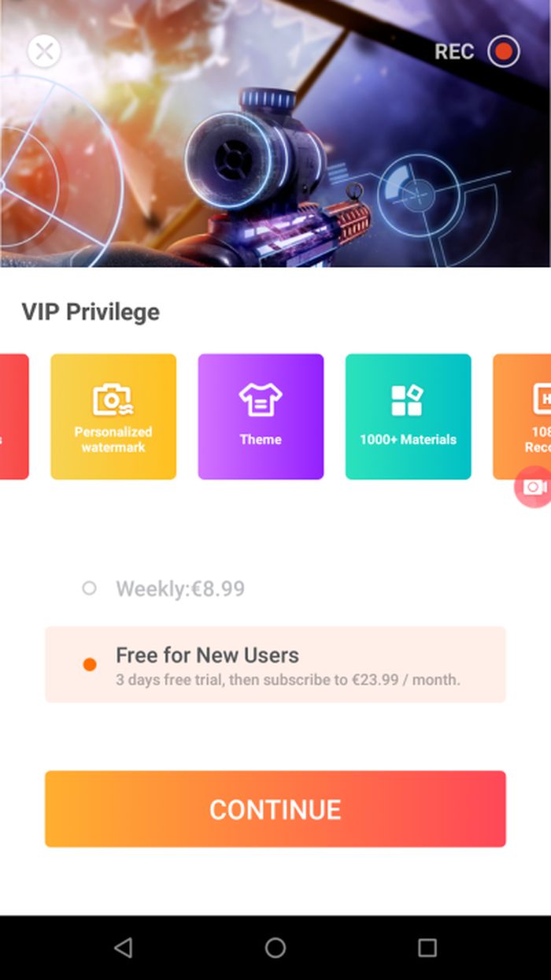This screenshot has height=980, width=551.
Task: Tap the Theme t-shirt icon
Action: coord(261,399)
